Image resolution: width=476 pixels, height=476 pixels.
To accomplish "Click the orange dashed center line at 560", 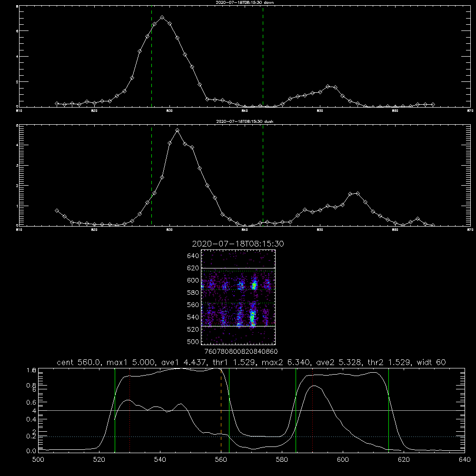I will point(221,410).
